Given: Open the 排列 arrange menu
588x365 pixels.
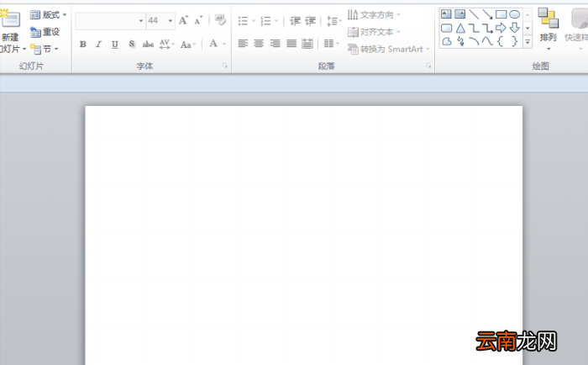Looking at the screenshot, I should pos(548,29).
